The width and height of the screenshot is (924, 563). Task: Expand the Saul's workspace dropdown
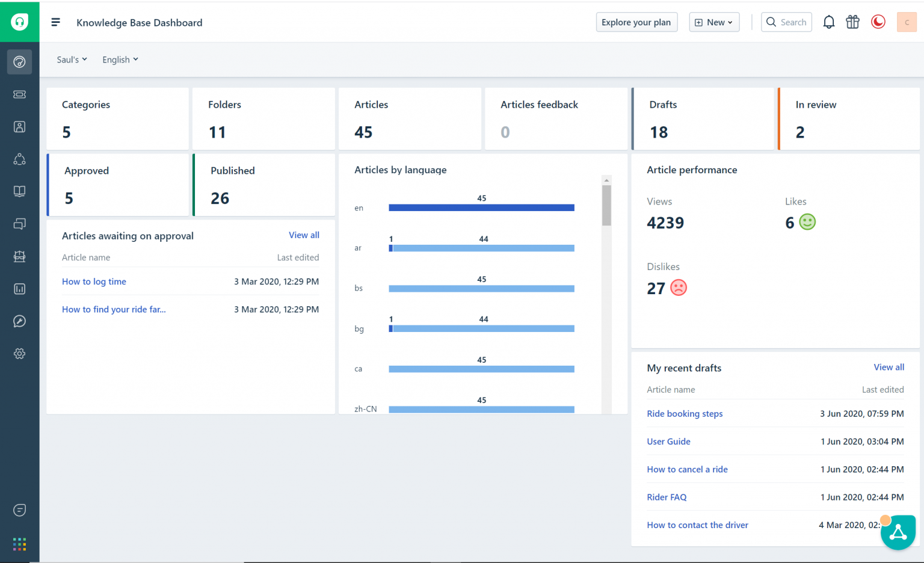coord(71,59)
